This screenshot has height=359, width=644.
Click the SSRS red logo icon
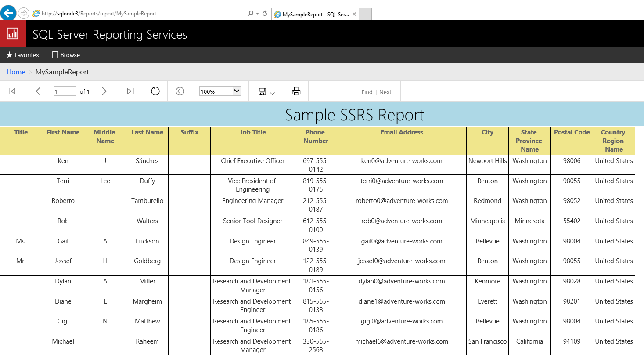(13, 33)
